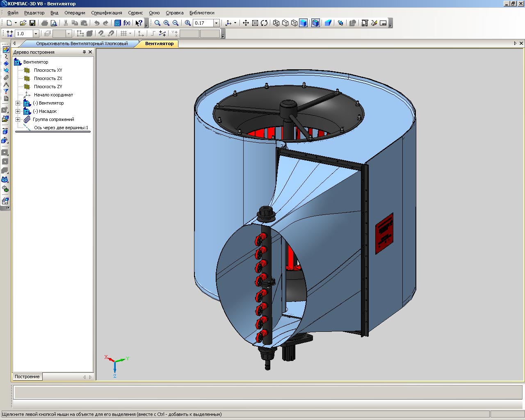The width and height of the screenshot is (525, 420).
Task: Pin the Дерево построения panel
Action: click(84, 52)
